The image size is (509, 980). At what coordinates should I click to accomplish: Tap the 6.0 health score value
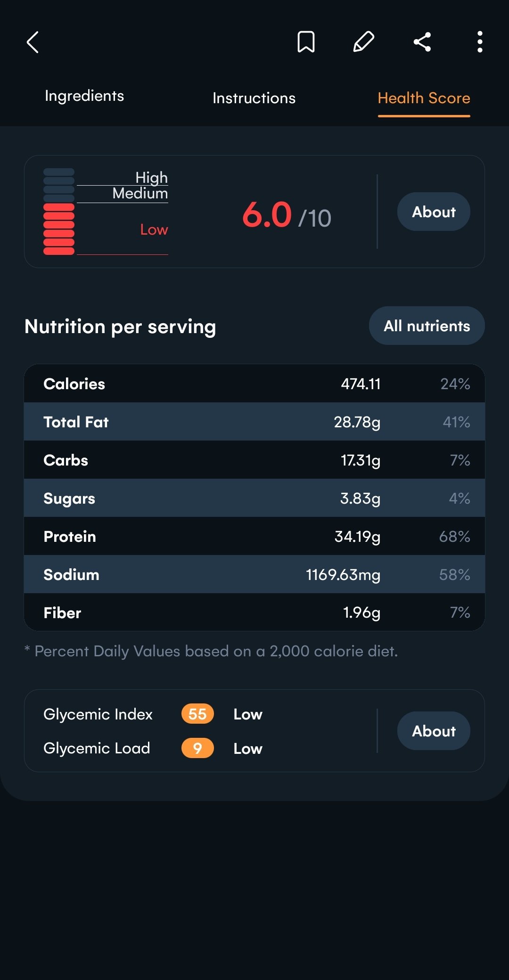pyautogui.click(x=267, y=215)
